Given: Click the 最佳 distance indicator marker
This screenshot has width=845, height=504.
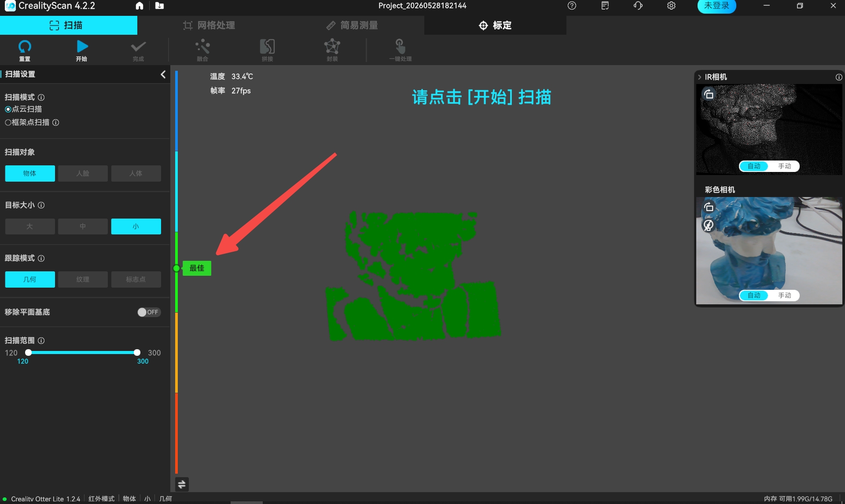Looking at the screenshot, I should 197,268.
